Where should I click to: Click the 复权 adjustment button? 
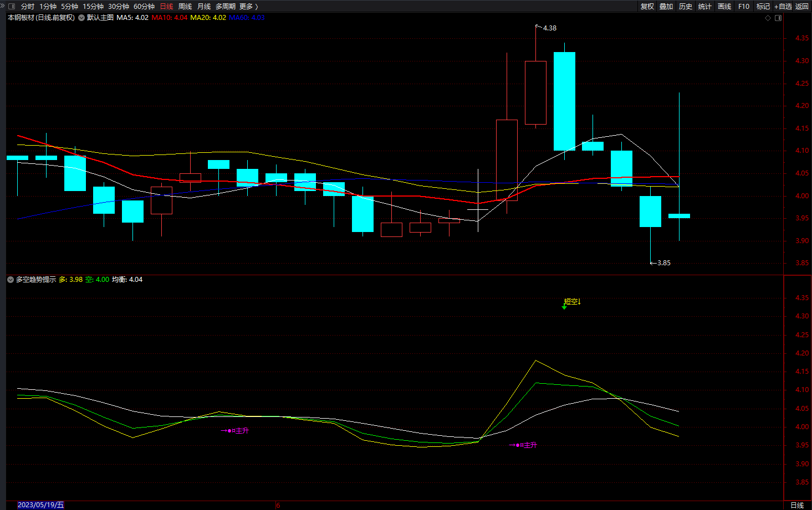click(x=647, y=7)
